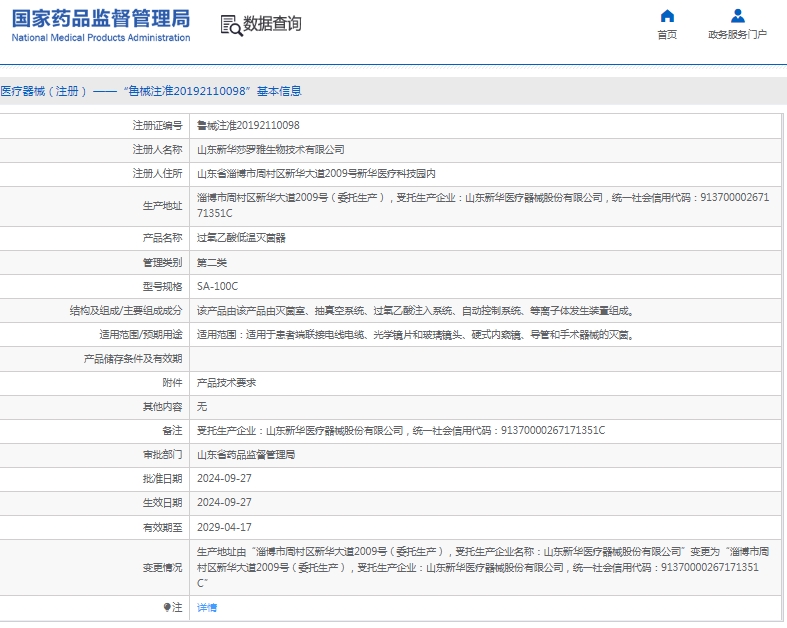Click the 变更情况 change description text

483,567
